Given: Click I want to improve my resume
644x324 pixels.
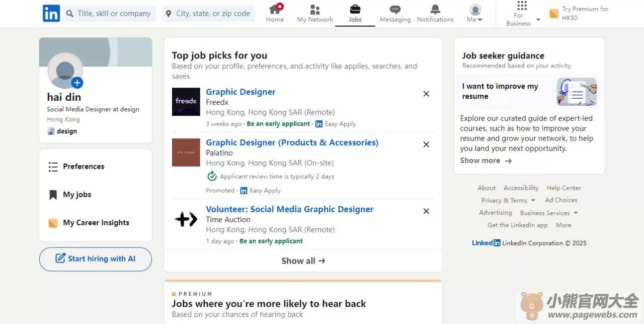Looking at the screenshot, I should [500, 91].
